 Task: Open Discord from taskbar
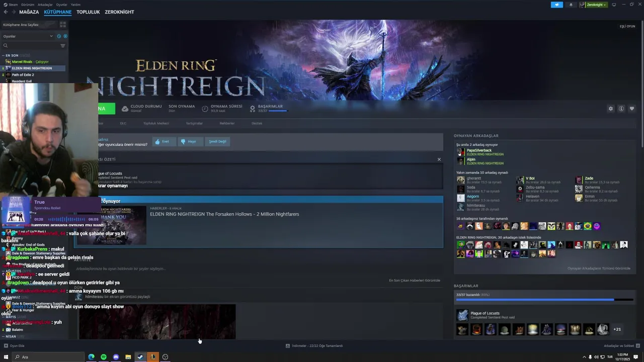tap(116, 357)
